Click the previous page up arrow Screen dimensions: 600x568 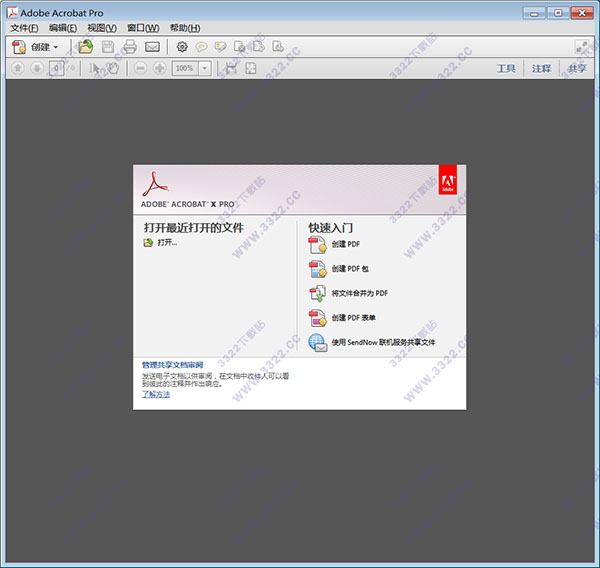[x=18, y=69]
